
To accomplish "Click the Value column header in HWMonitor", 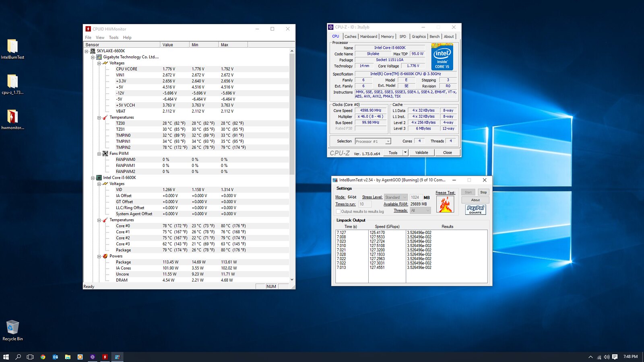I will click(x=175, y=45).
